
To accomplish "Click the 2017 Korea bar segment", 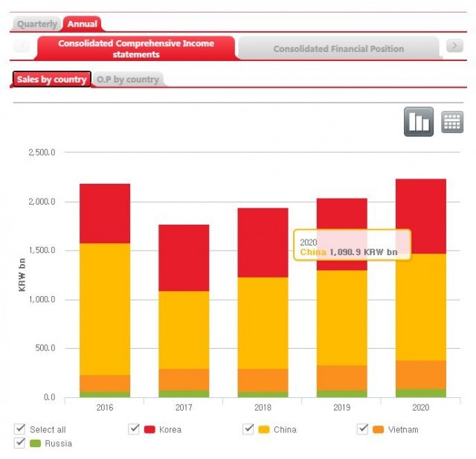I will point(184,257).
